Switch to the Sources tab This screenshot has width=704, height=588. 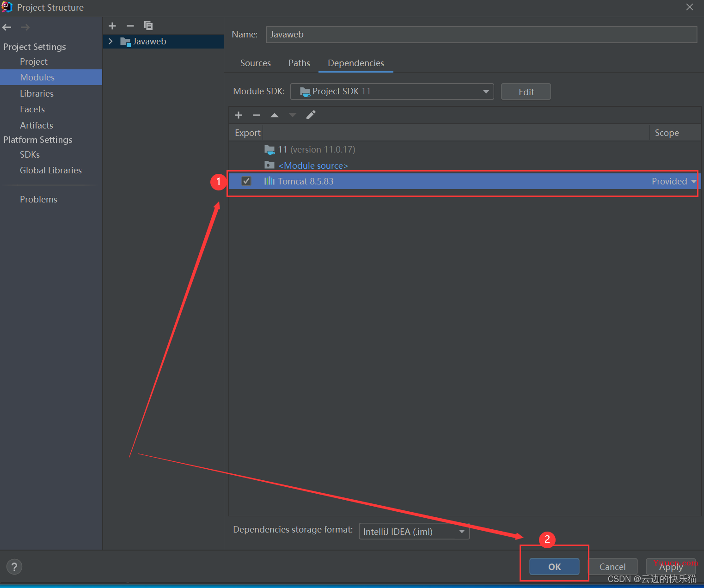point(256,63)
